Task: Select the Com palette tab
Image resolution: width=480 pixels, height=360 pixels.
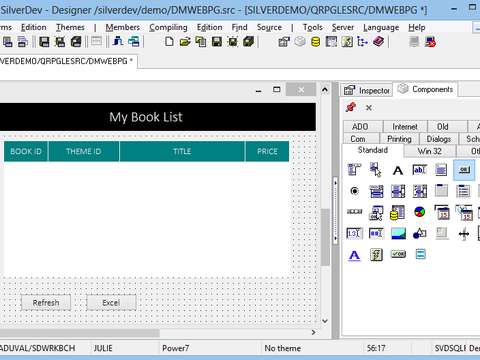Action: point(361,139)
